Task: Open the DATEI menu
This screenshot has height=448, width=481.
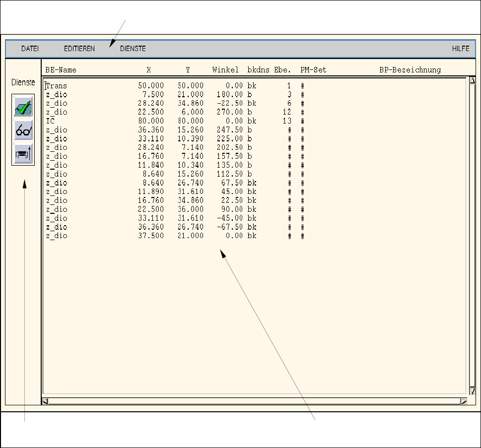Action: point(30,49)
